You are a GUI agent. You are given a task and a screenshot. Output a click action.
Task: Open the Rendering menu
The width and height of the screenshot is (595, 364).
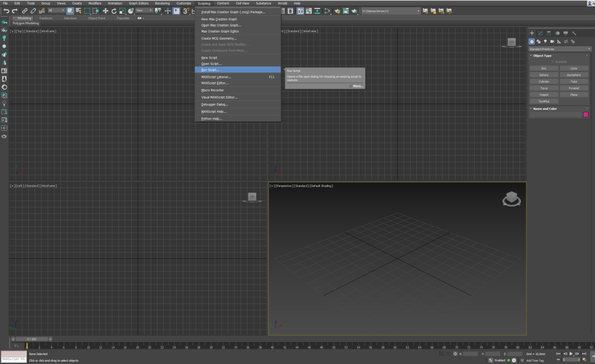click(x=162, y=3)
